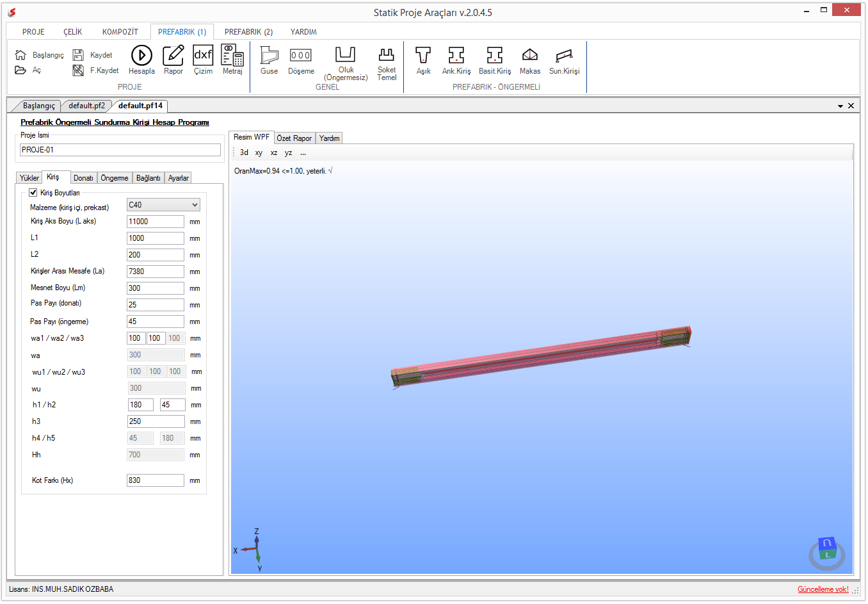Click the view cube gizmo
This screenshot has height=604, width=868.
pyautogui.click(x=827, y=553)
